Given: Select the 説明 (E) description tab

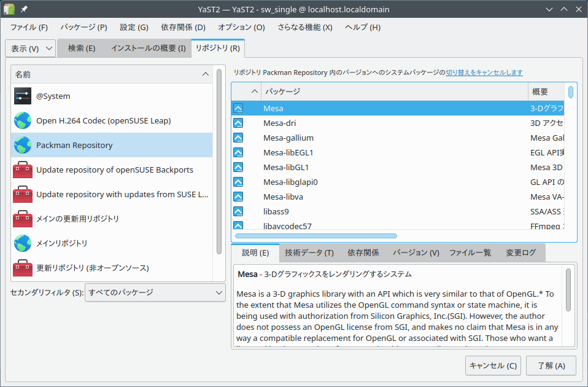Looking at the screenshot, I should pyautogui.click(x=255, y=252).
